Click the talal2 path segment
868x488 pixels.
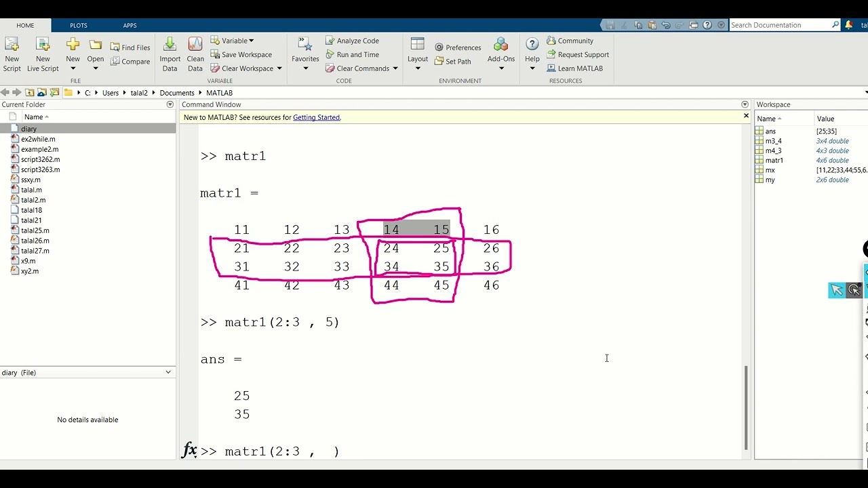pos(139,93)
